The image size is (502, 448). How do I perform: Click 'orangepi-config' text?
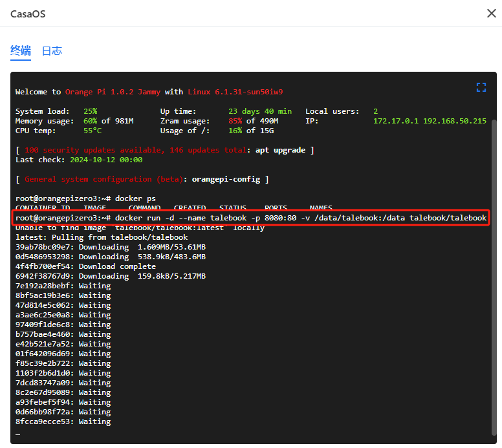[226, 179]
